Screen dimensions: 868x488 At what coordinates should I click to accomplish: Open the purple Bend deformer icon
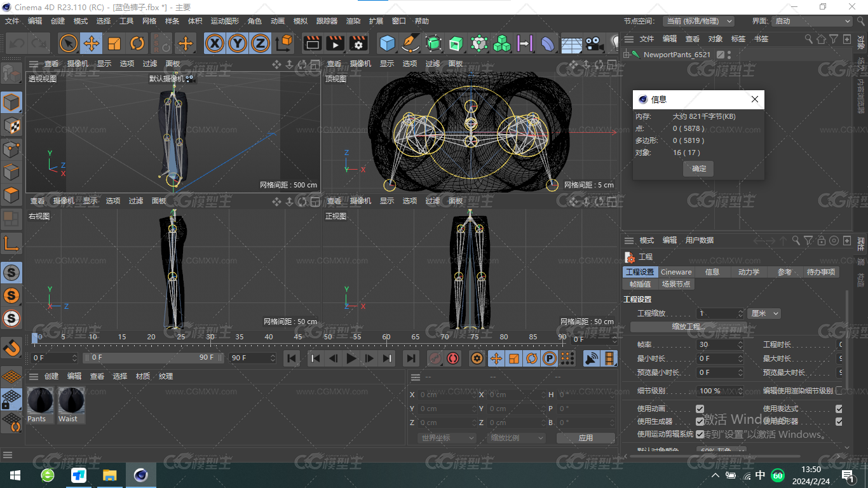click(x=547, y=43)
